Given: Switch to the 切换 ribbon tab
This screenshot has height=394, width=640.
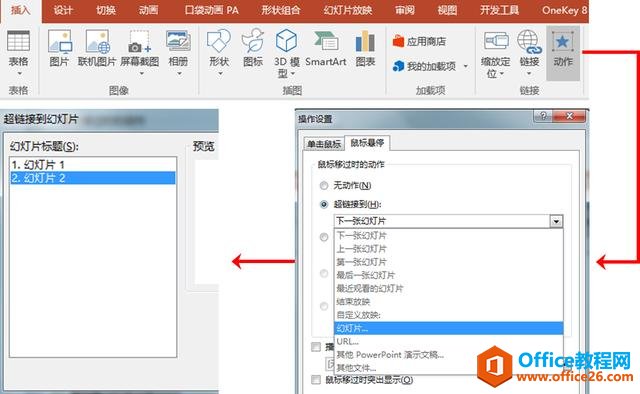Looking at the screenshot, I should tap(106, 10).
